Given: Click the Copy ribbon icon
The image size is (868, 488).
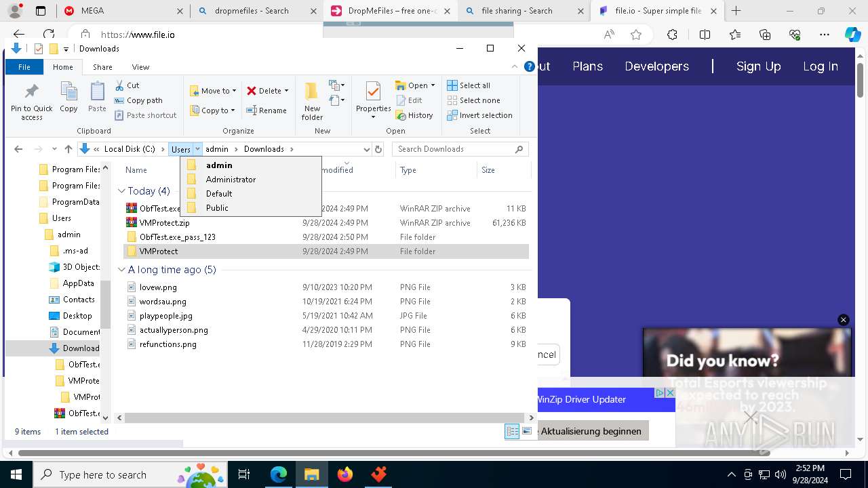Looking at the screenshot, I should coord(68,91).
